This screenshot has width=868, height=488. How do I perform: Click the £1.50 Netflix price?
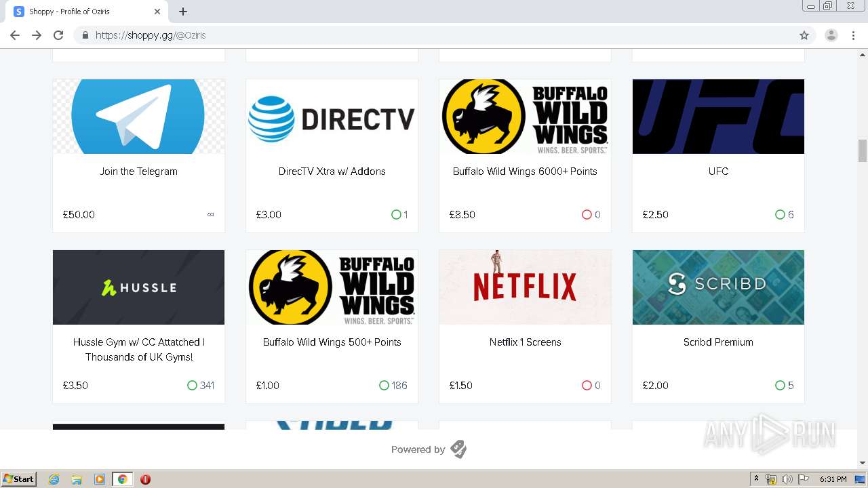(x=460, y=386)
